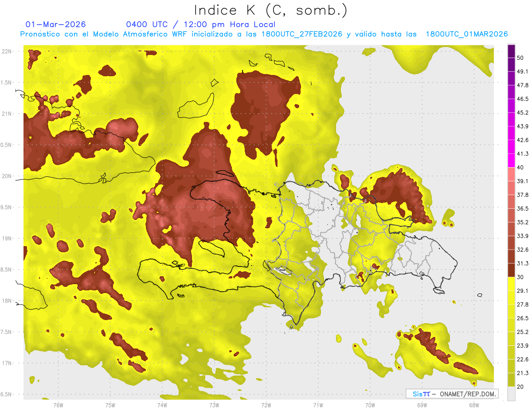Image resolution: width=532 pixels, height=411 pixels.
Task: Click color bar value "30"
Action: click(x=520, y=277)
